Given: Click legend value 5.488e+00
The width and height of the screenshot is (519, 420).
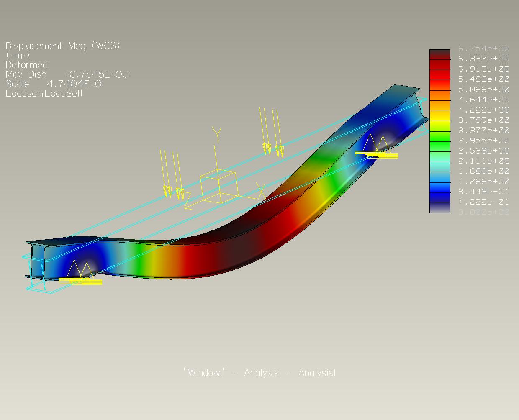Looking at the screenshot, I should point(484,79).
